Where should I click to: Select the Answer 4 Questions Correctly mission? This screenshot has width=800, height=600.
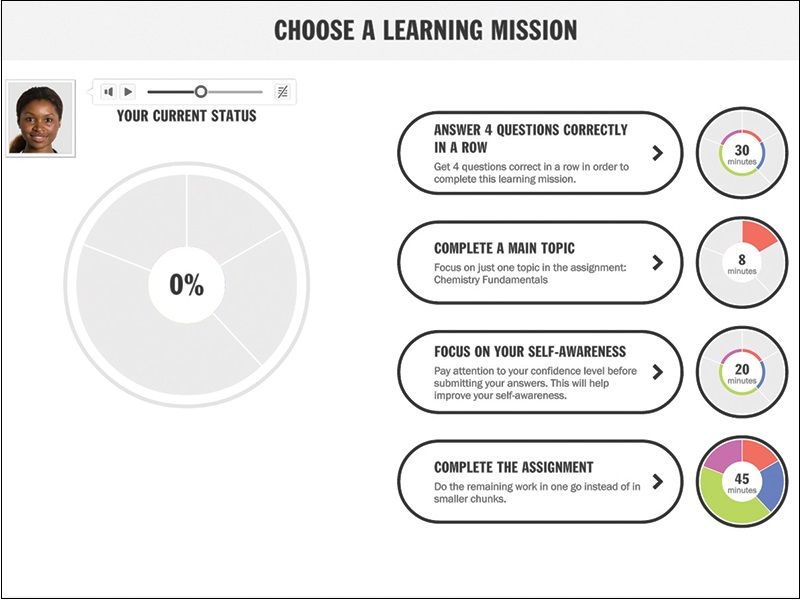[x=530, y=152]
